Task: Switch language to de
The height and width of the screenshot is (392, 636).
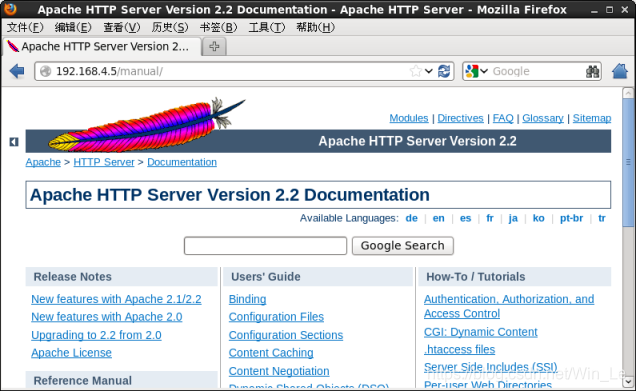Action: (x=411, y=218)
